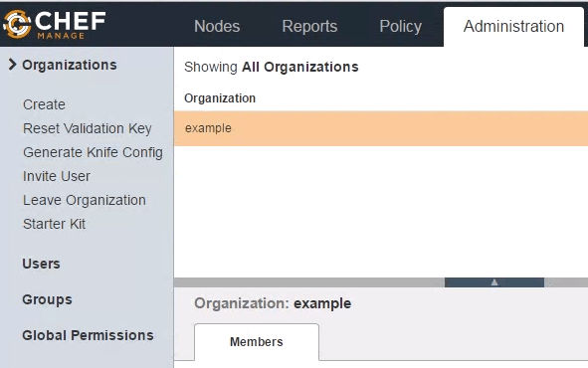Choose Leave Organization
This screenshot has width=588, height=368.
pos(84,200)
